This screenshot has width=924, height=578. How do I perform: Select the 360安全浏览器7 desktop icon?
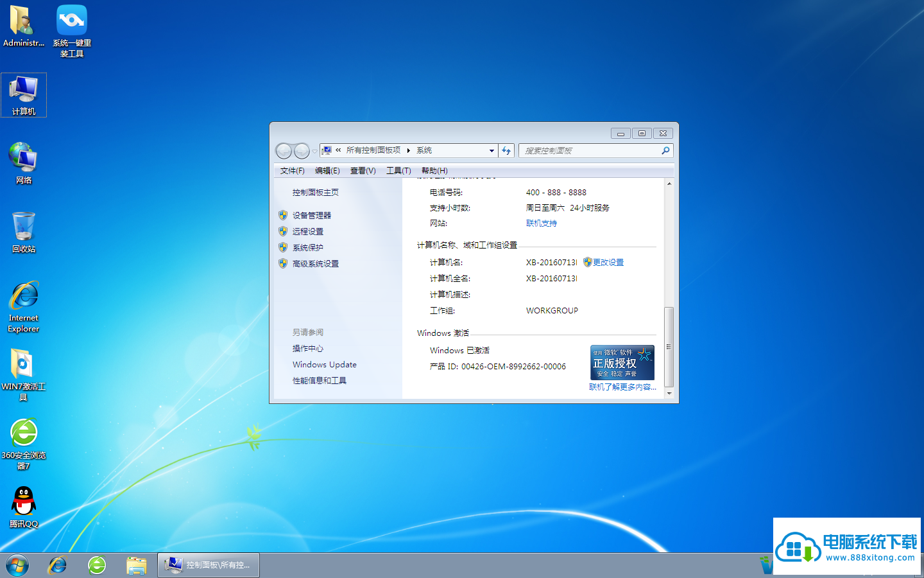pos(24,444)
